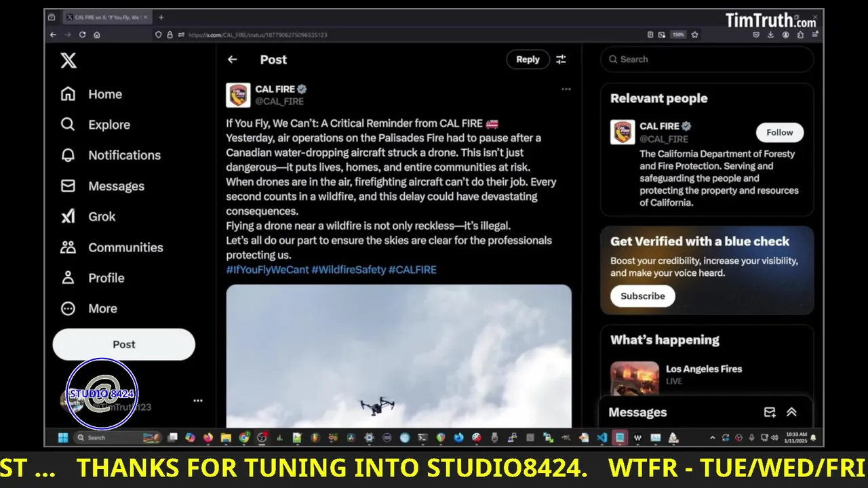Click the back arrow beside the Post heading
The width and height of the screenshot is (868, 488).
[233, 60]
